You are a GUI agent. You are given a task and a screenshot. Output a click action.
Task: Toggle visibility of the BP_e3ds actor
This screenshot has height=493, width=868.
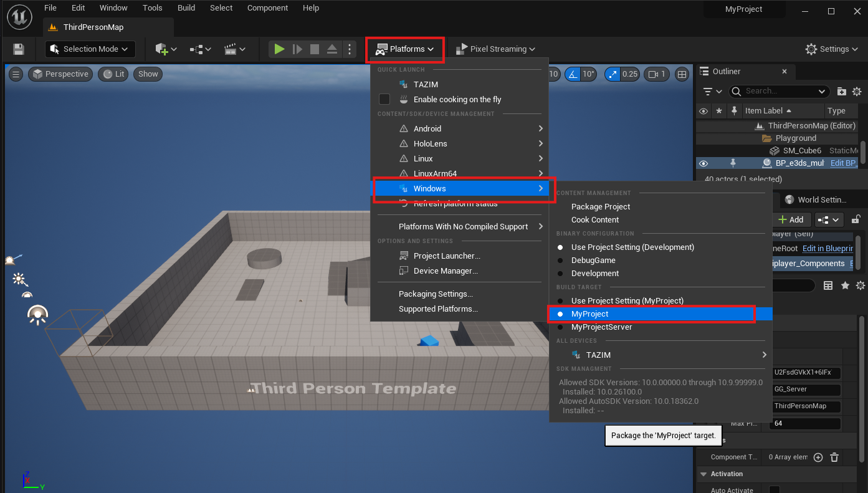coord(703,163)
